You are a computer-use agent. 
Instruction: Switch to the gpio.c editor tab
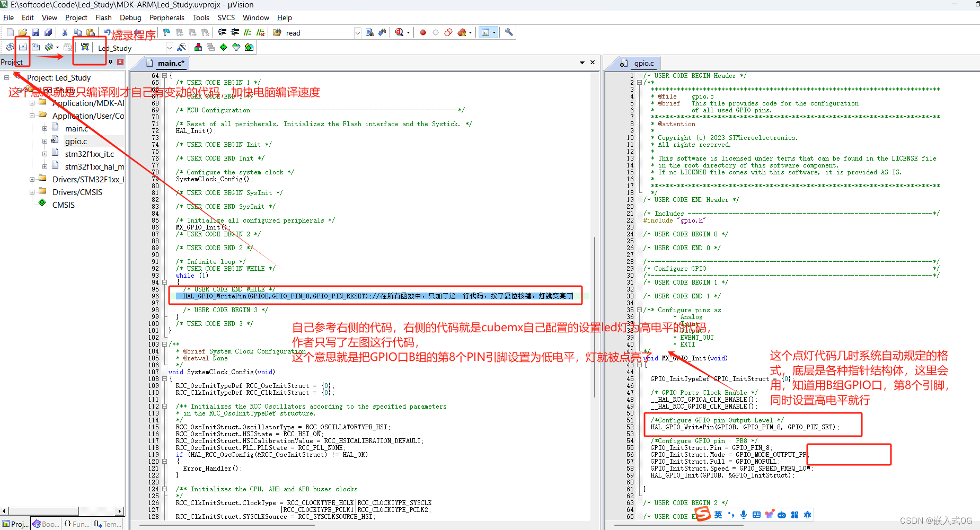coord(643,63)
